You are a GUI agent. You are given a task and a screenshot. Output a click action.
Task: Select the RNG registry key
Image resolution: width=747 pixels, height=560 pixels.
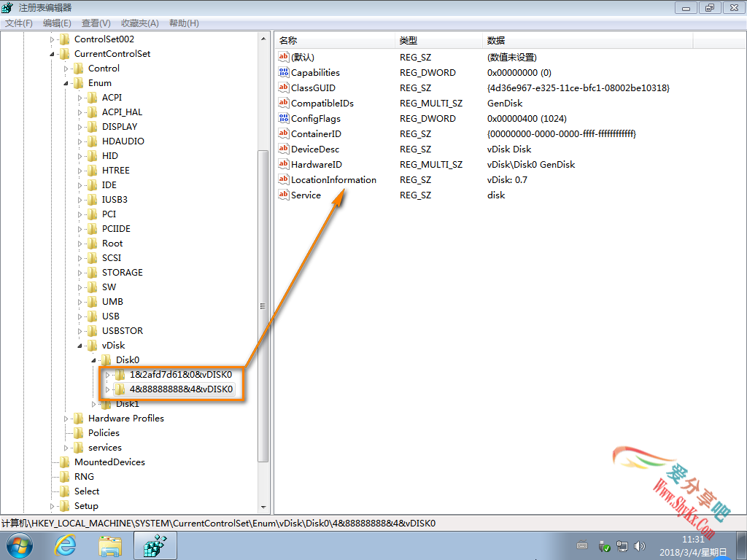pos(84,477)
